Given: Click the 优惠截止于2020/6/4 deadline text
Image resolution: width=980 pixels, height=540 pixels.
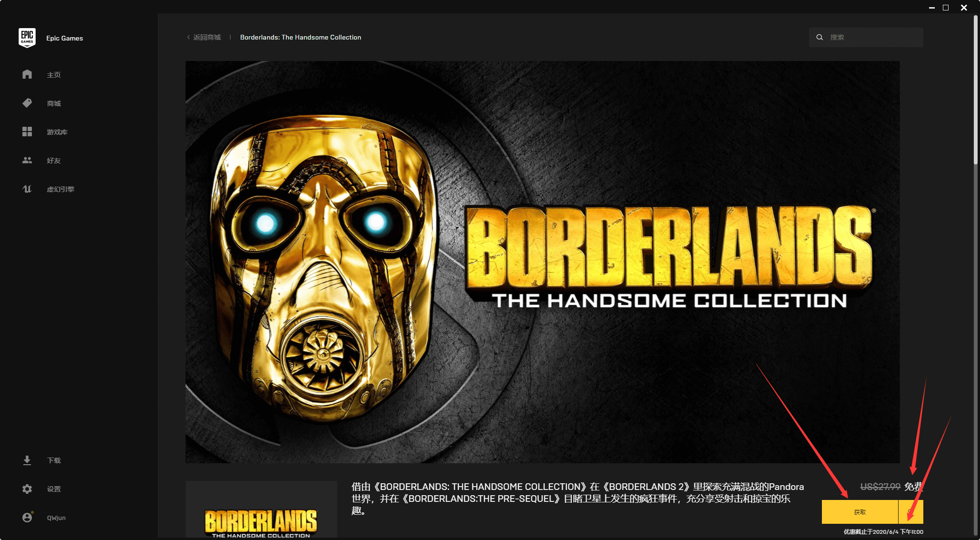Looking at the screenshot, I should click(x=883, y=531).
